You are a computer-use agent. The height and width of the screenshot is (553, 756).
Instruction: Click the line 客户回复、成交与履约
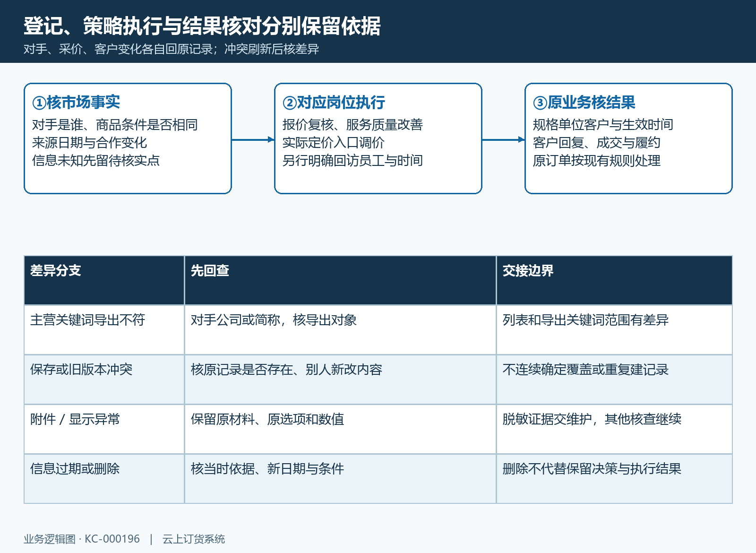pos(596,143)
